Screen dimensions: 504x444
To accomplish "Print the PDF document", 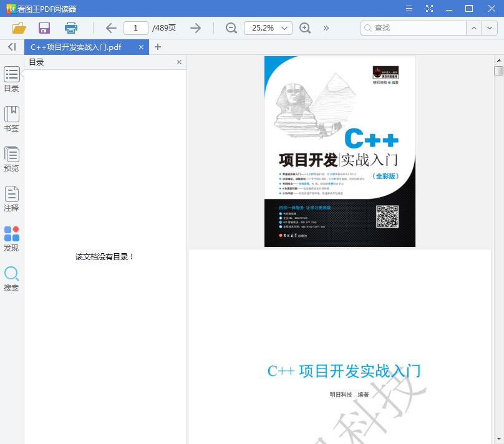I will [x=70, y=28].
